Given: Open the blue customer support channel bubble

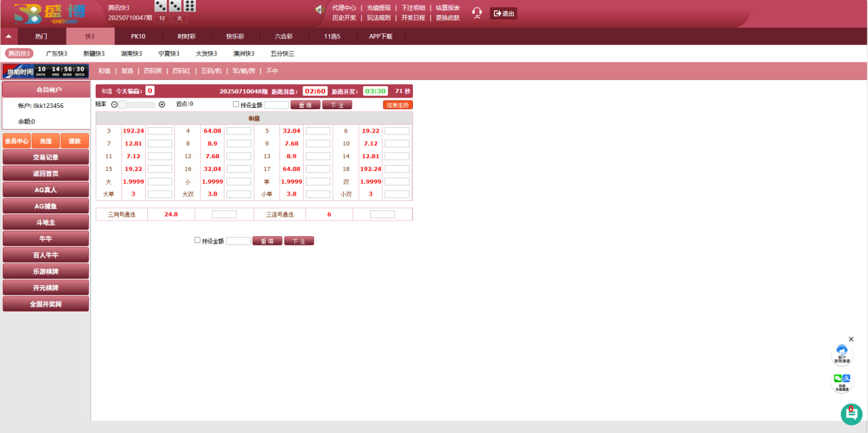Looking at the screenshot, I should pos(842,354).
